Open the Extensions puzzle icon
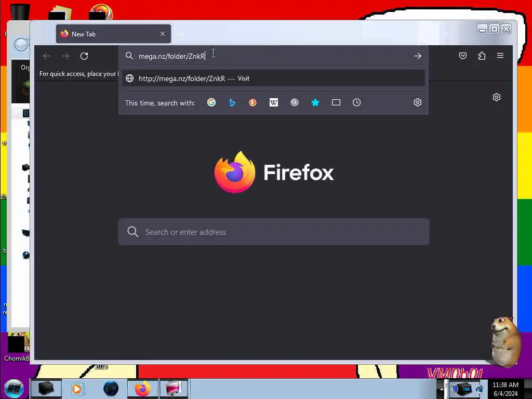 pos(482,56)
